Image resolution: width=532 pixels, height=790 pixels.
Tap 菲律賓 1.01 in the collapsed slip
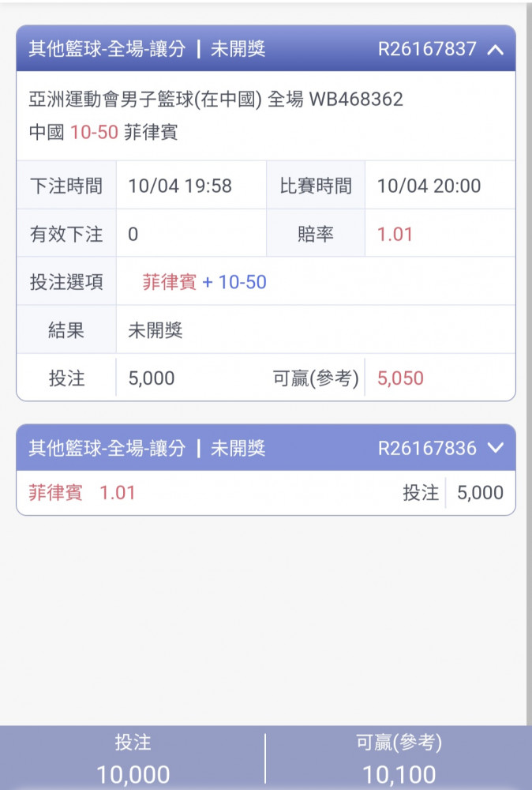(x=82, y=492)
